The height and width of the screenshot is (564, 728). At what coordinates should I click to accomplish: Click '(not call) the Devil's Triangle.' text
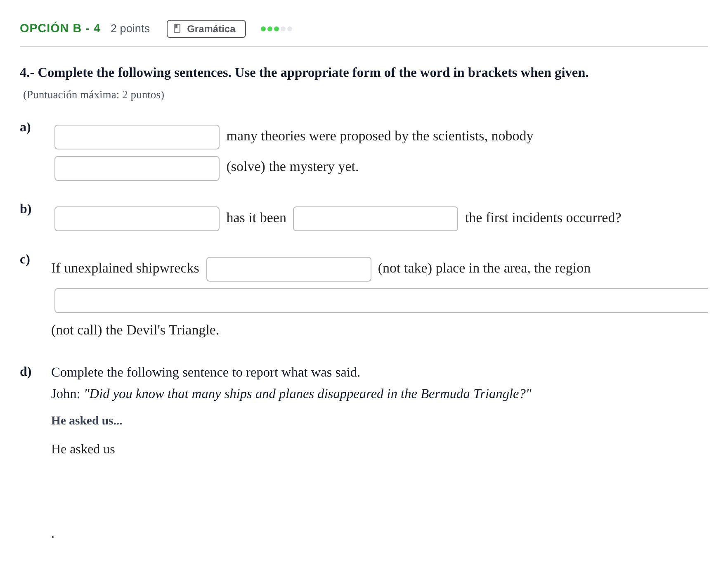(x=135, y=330)
